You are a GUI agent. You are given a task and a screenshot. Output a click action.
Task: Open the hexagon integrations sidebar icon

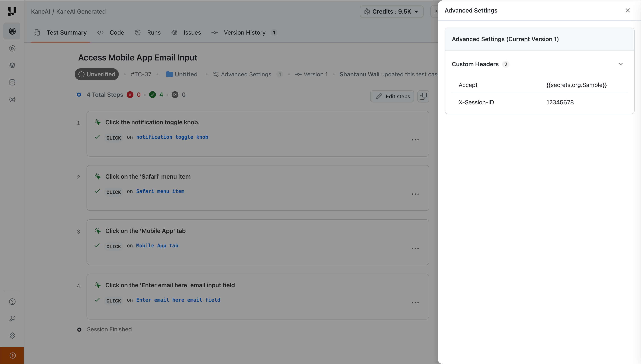click(12, 336)
